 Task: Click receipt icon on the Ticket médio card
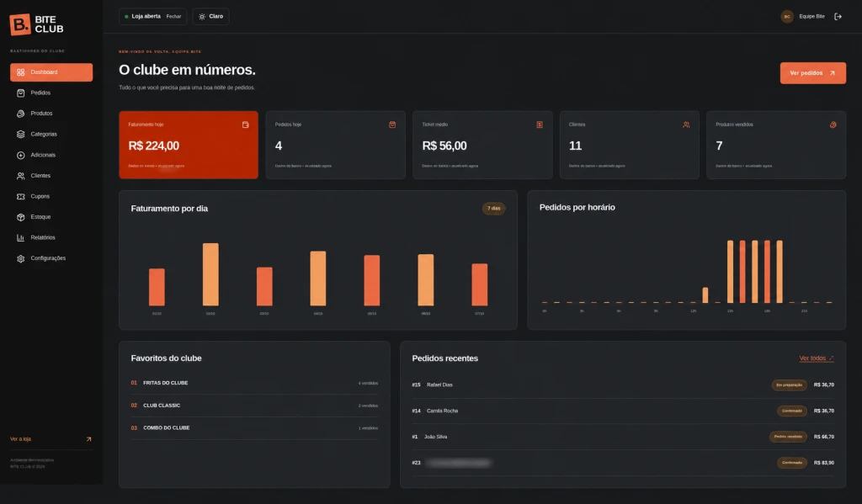click(x=540, y=125)
